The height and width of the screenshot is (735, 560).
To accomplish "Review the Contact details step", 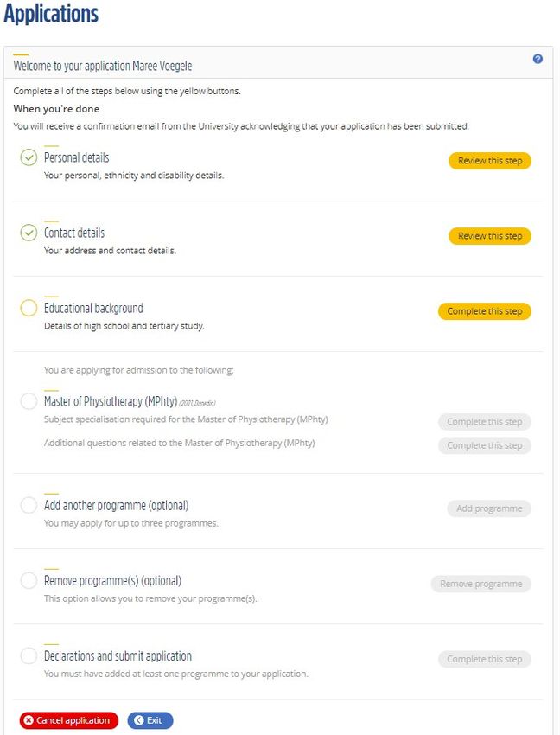I will point(490,236).
